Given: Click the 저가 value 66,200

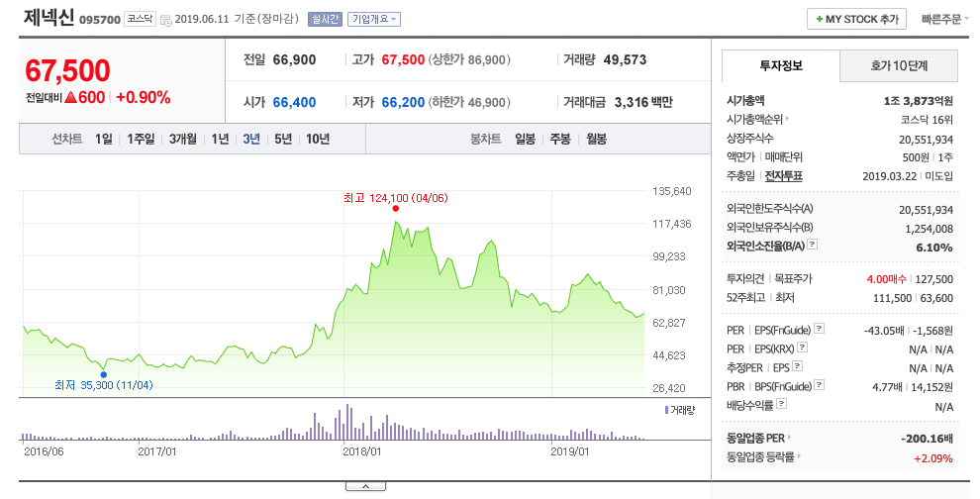Looking at the screenshot, I should tap(403, 103).
